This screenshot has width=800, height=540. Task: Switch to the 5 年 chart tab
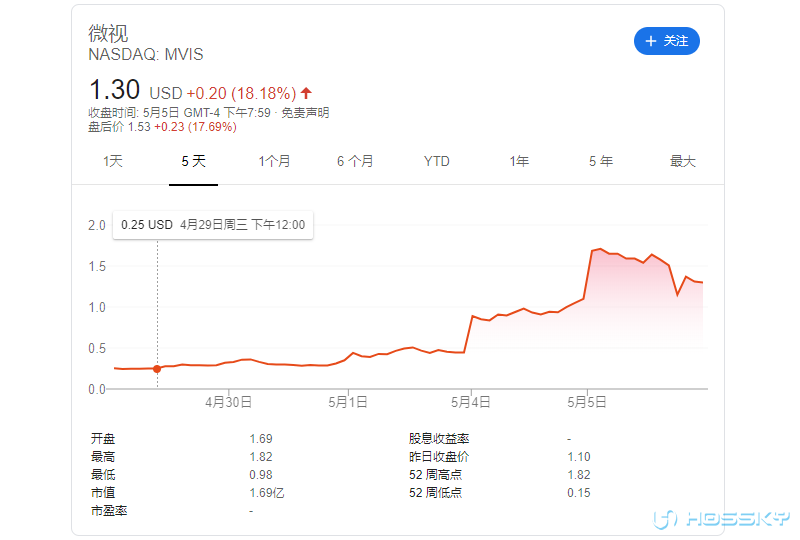click(x=601, y=161)
